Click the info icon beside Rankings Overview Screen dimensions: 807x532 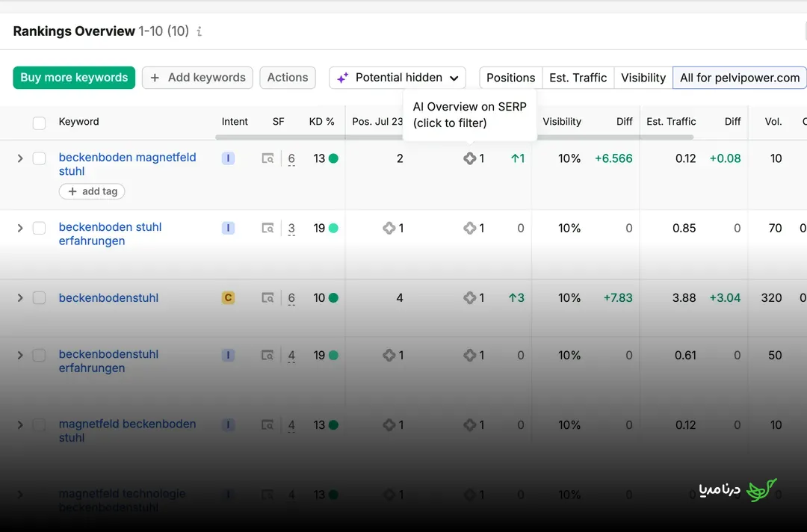pos(200,31)
